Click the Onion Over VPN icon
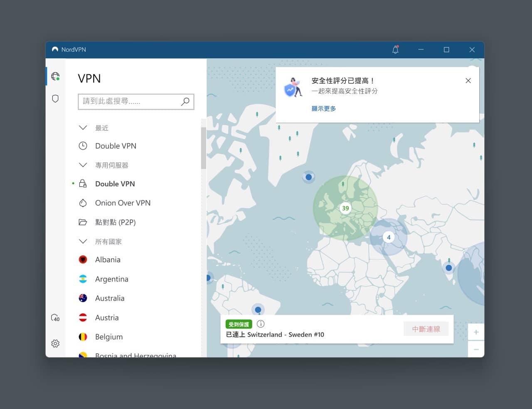 click(83, 203)
